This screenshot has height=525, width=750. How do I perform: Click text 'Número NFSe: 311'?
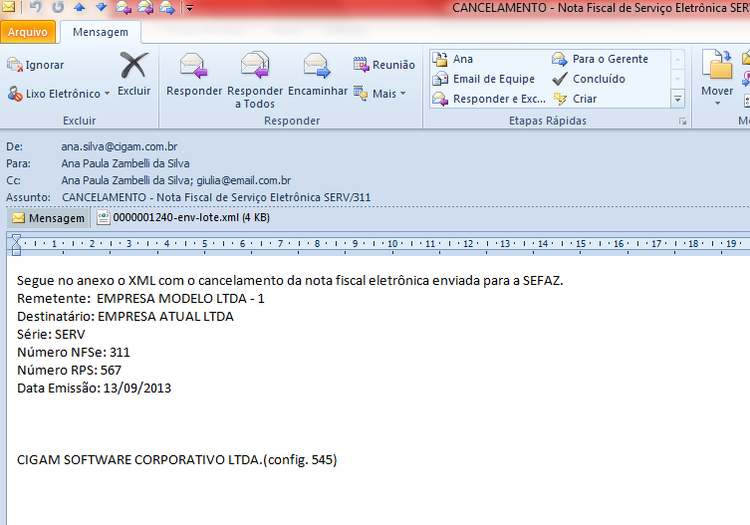(74, 352)
